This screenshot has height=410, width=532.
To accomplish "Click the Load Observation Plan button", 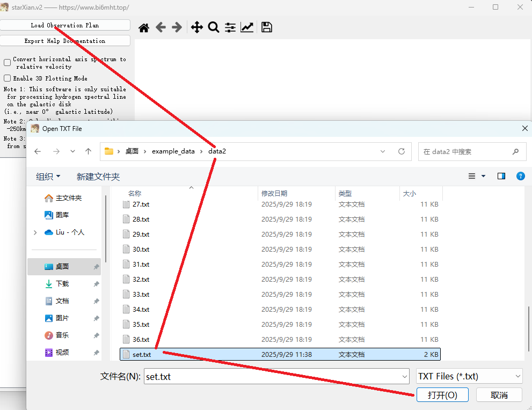I will tap(65, 25).
